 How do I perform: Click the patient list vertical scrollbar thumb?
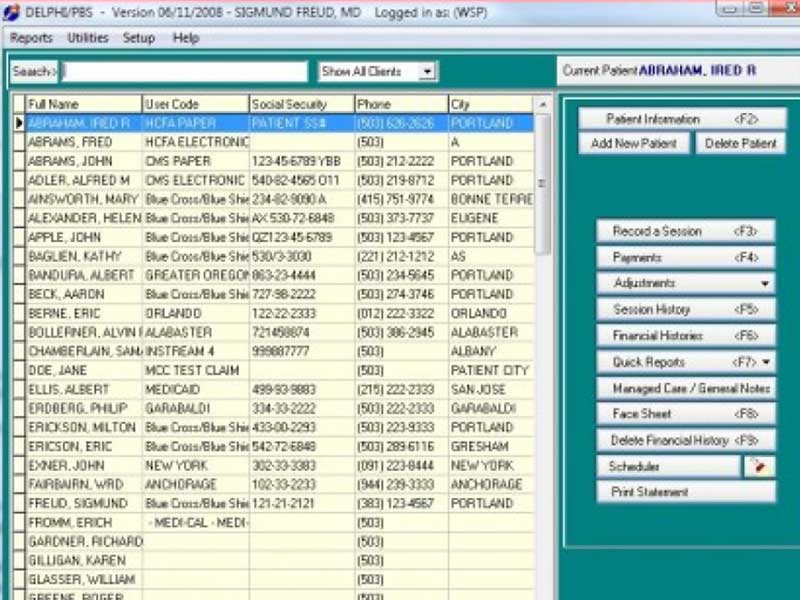tap(542, 184)
